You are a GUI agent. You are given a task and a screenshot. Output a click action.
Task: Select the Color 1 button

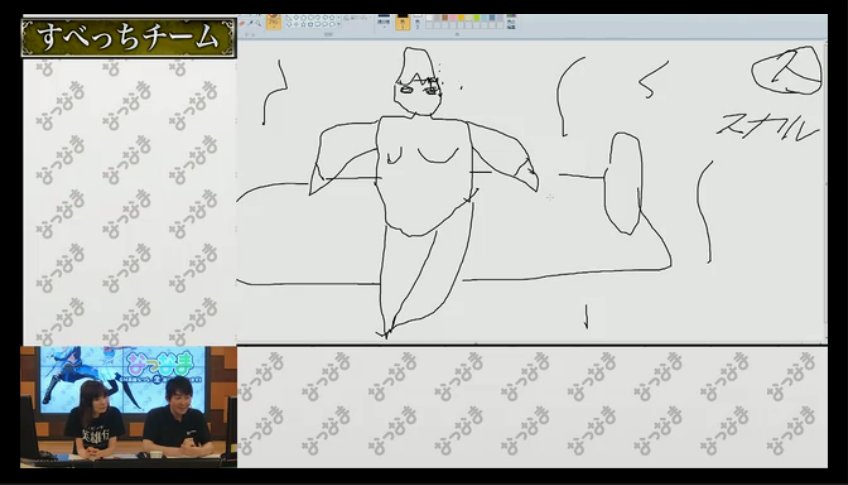coord(403,23)
